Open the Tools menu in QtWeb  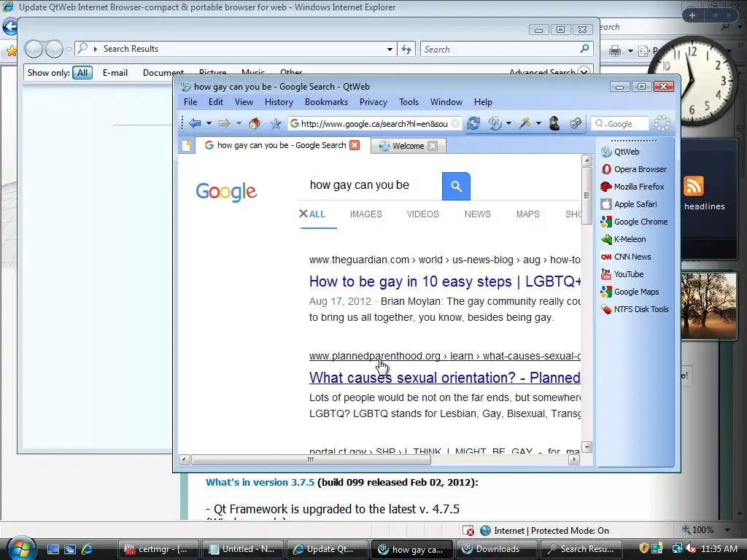click(x=409, y=102)
